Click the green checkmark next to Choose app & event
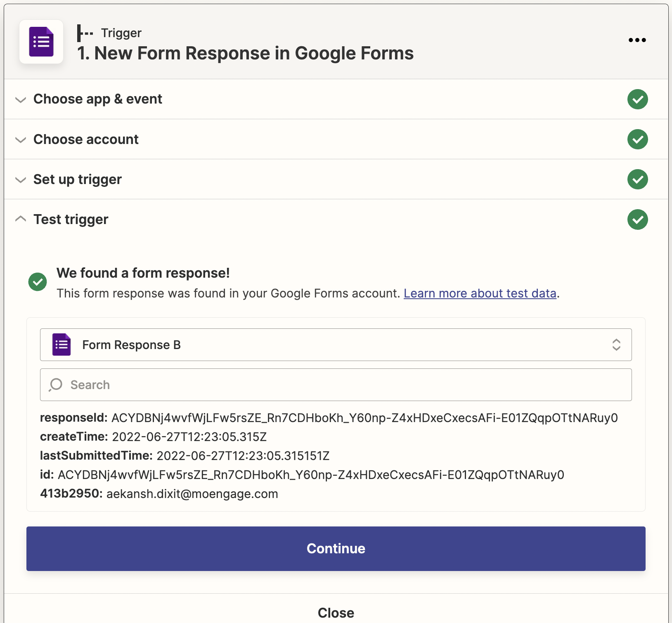This screenshot has height=623, width=672. tap(637, 99)
